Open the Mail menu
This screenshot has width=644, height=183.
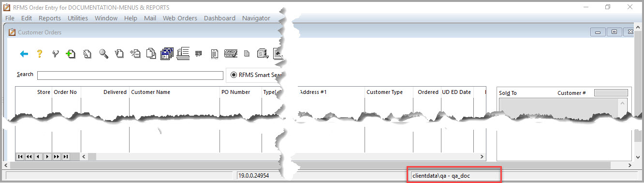coord(150,18)
